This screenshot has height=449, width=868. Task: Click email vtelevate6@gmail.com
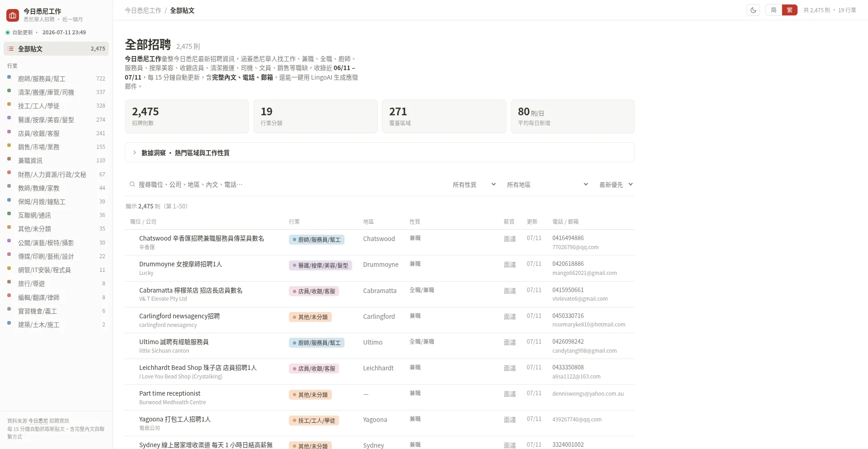click(x=580, y=299)
